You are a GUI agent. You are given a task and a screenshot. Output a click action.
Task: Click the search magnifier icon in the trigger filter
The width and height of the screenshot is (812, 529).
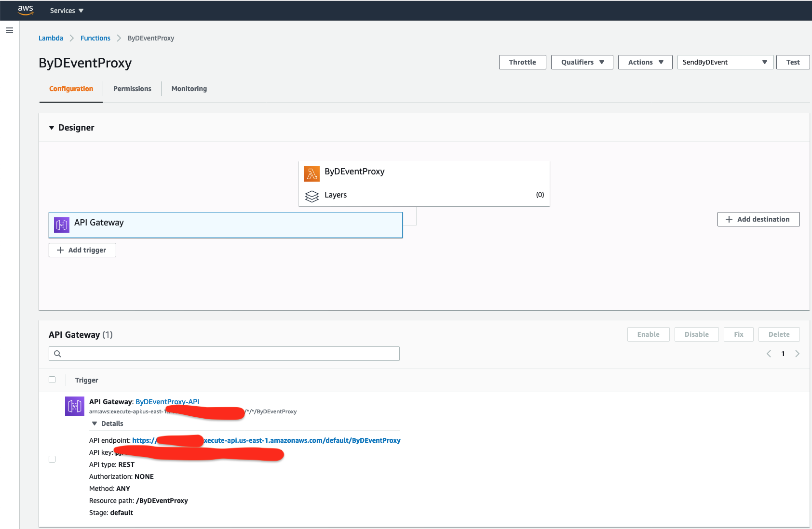57,354
